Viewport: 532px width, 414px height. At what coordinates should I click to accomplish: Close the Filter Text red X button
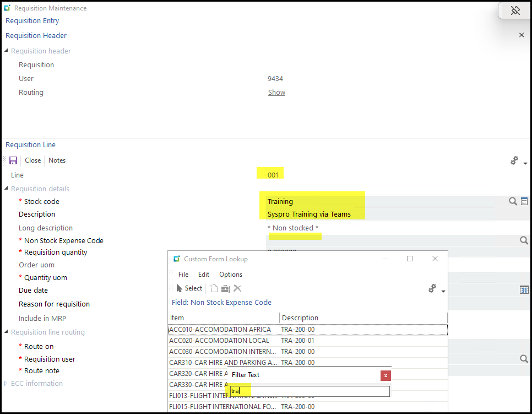tap(386, 375)
